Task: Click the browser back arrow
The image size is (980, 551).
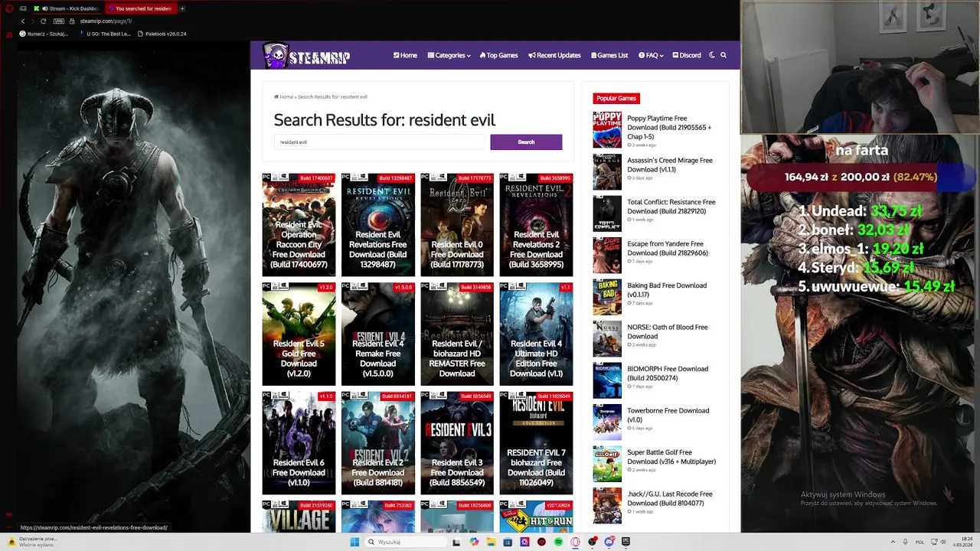Action: point(22,21)
